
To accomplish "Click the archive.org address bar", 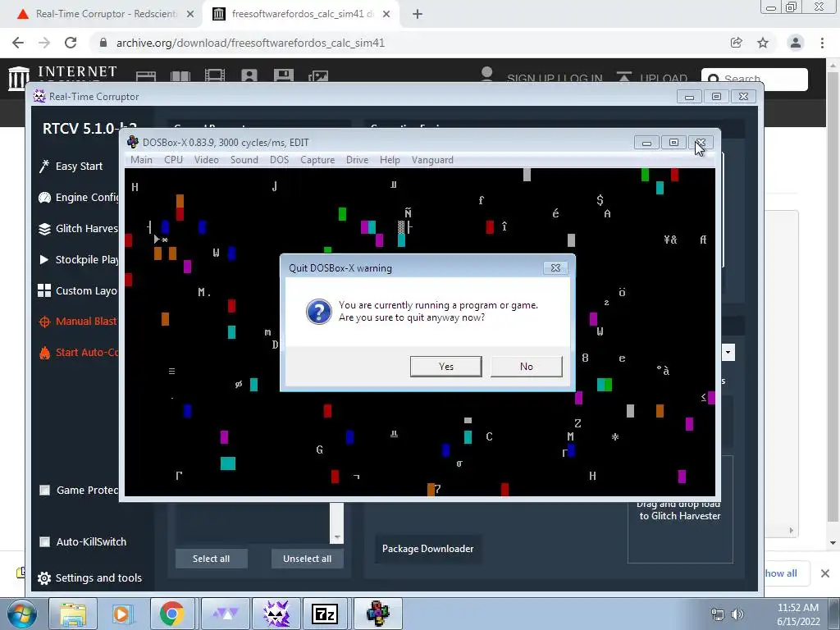I will point(407,43).
